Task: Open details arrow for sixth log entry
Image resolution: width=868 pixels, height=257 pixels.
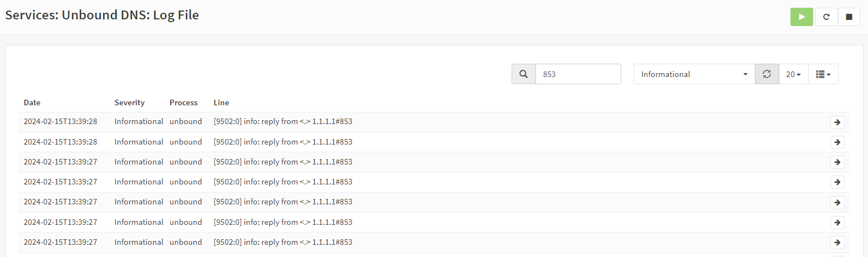Action: (837, 222)
